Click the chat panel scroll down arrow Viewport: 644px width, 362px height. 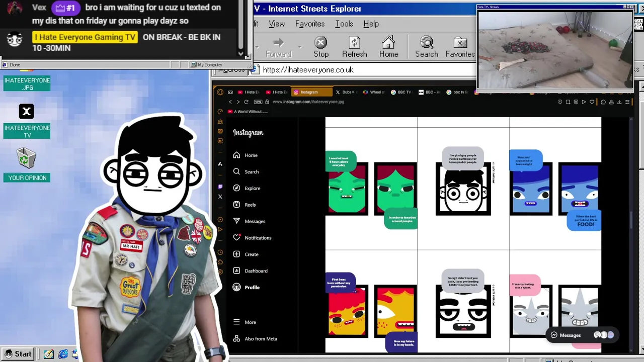(x=241, y=53)
